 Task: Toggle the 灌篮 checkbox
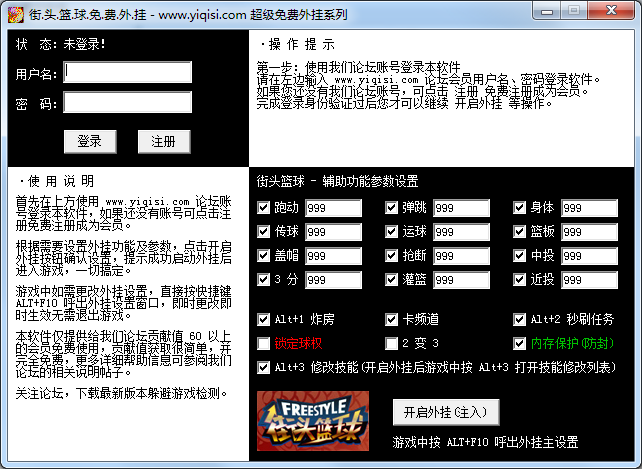(391, 279)
